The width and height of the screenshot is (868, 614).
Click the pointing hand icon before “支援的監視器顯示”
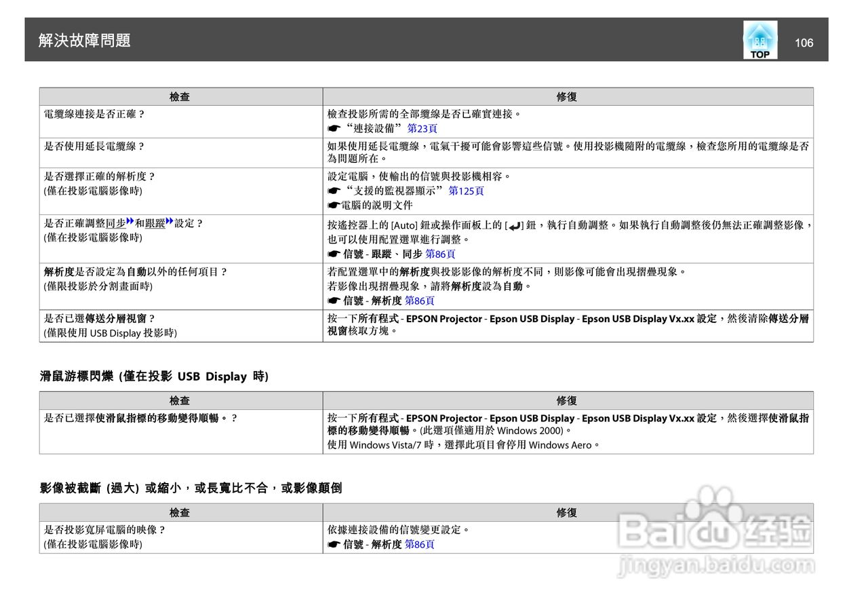332,191
